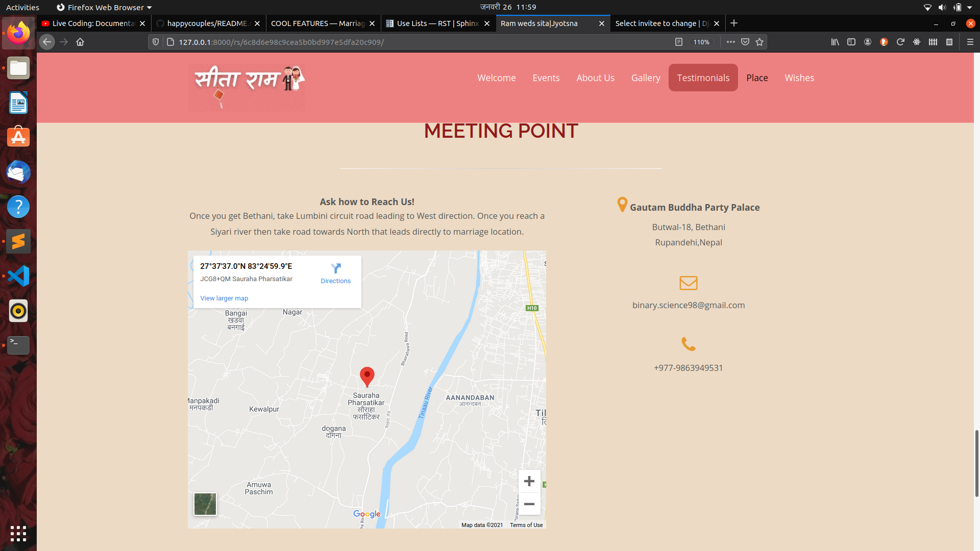Image resolution: width=980 pixels, height=551 pixels.
Task: Click the page vertical scrollbar thumb
Action: [x=976, y=463]
